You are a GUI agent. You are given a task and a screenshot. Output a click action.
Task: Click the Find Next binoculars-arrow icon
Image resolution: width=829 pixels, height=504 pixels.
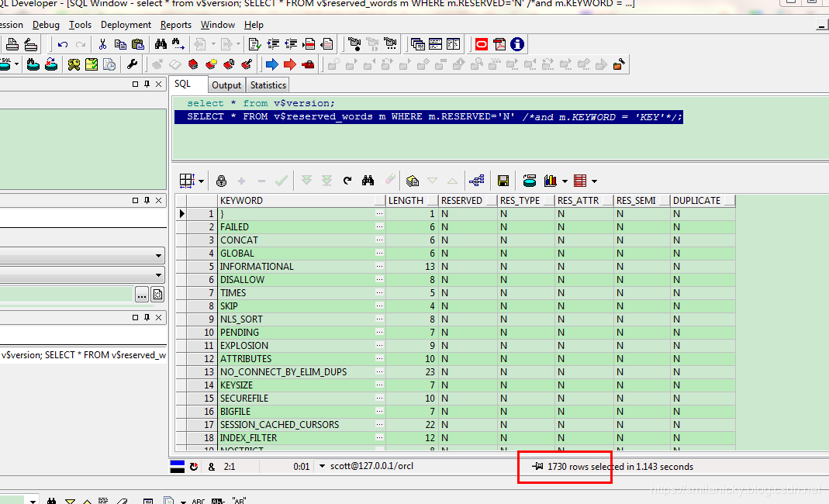(178, 44)
